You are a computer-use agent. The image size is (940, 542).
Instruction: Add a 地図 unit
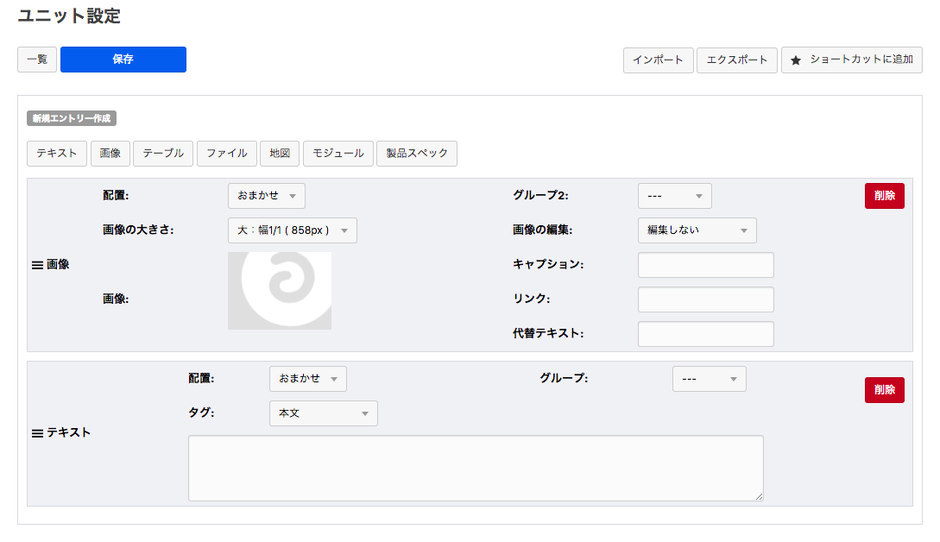tap(280, 153)
